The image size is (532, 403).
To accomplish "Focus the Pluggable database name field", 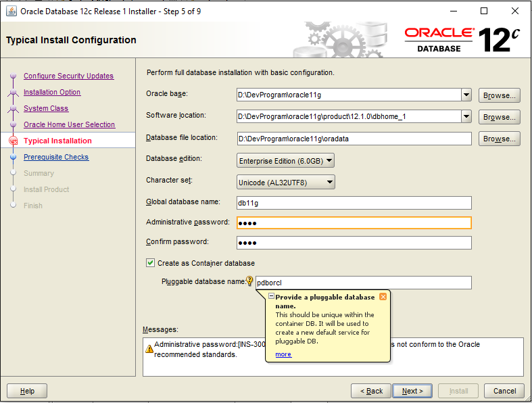I will (364, 283).
